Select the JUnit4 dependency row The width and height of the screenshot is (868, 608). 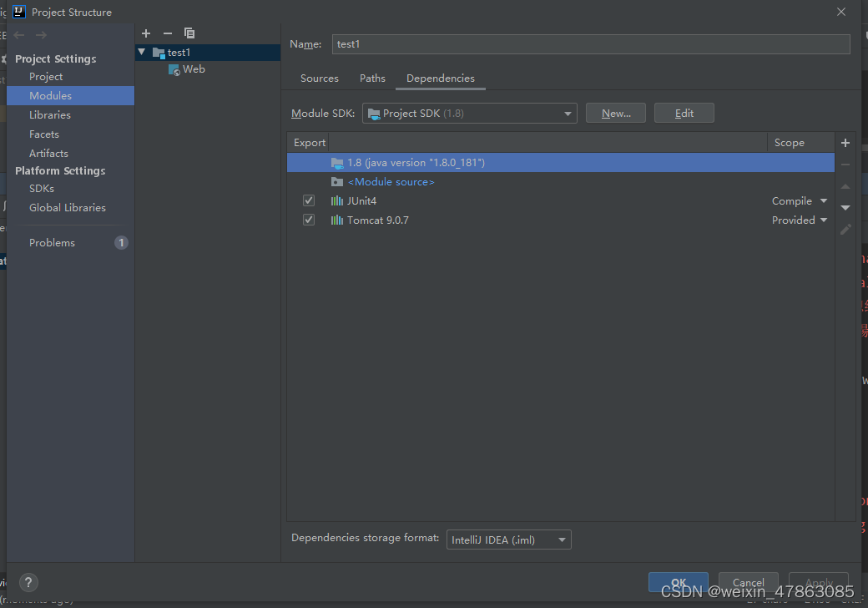tap(560, 201)
